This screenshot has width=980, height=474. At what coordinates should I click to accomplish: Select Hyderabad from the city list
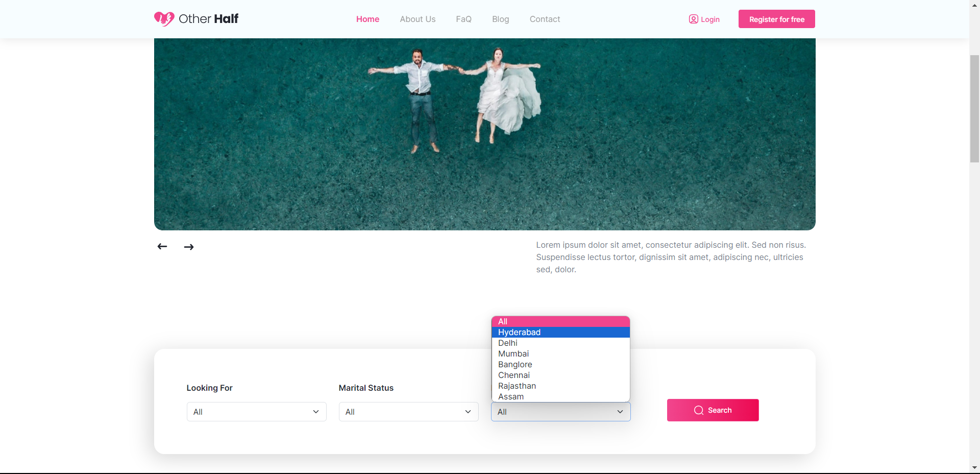click(x=519, y=332)
